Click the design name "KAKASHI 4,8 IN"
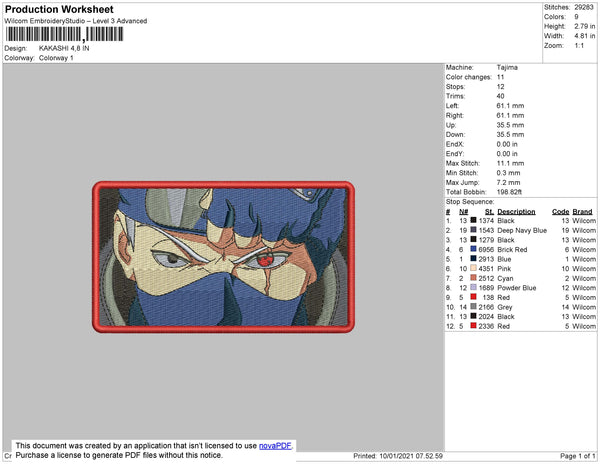This screenshot has height=464, width=600. click(x=64, y=49)
